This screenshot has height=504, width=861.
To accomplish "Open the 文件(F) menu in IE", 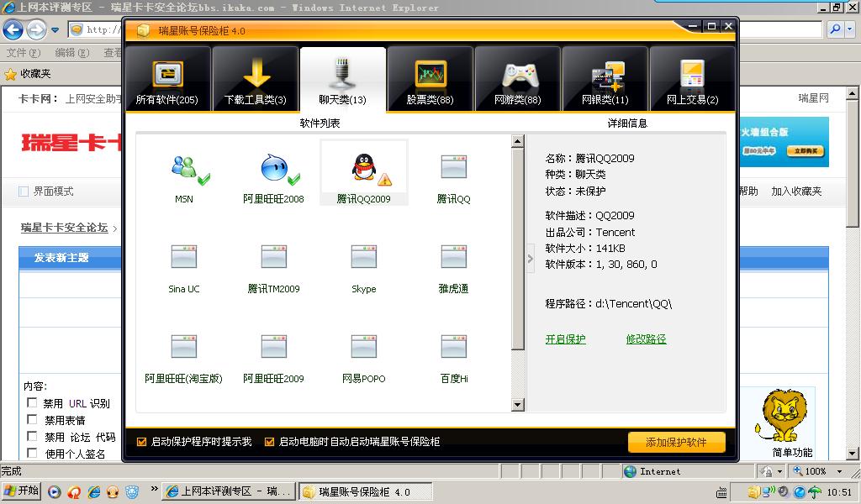I will click(x=23, y=53).
